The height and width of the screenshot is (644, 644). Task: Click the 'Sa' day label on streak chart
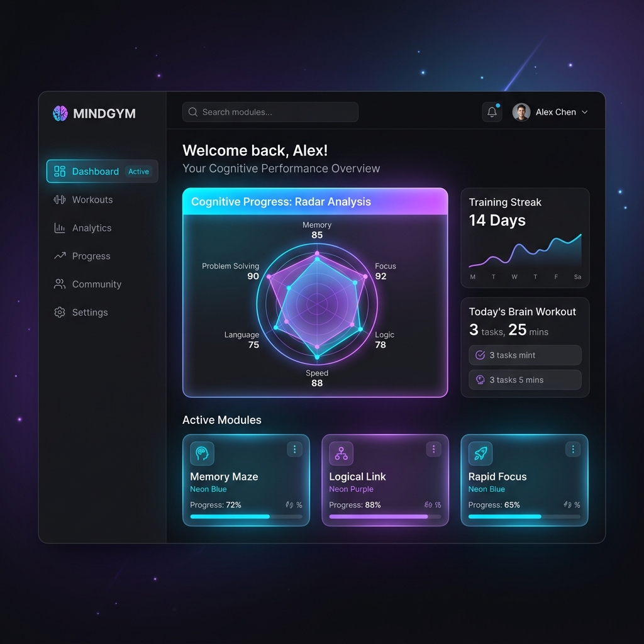click(x=577, y=277)
